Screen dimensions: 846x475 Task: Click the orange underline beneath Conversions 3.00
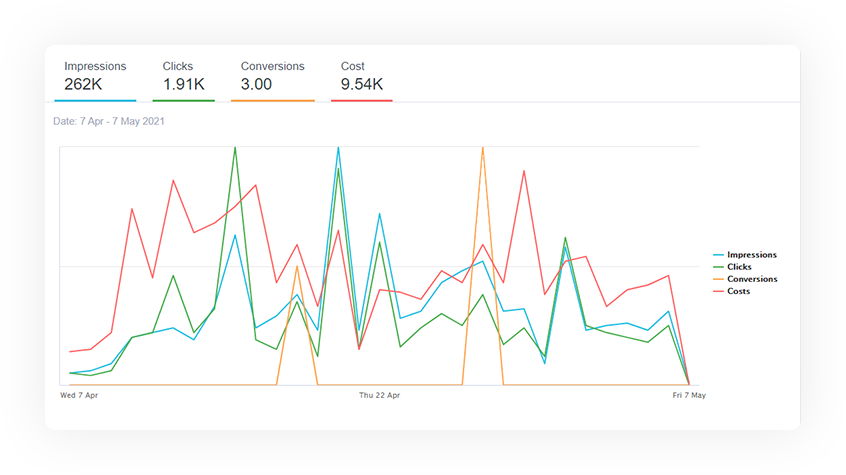point(272,100)
